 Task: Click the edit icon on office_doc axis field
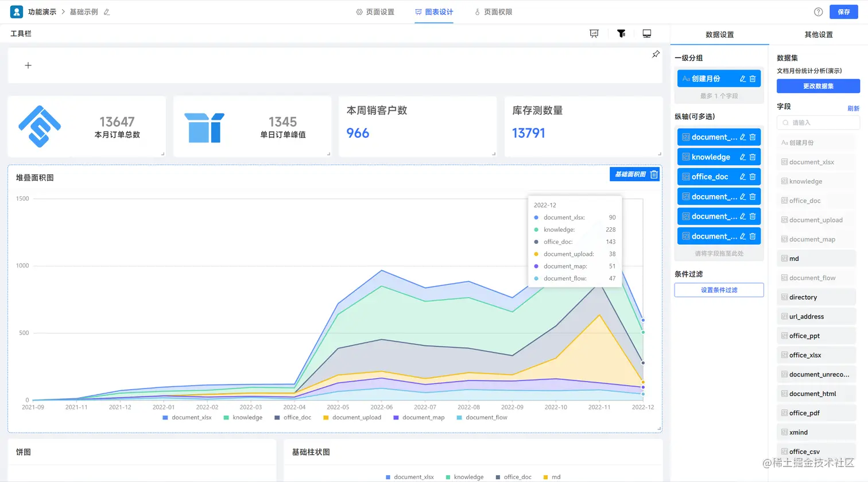point(742,177)
